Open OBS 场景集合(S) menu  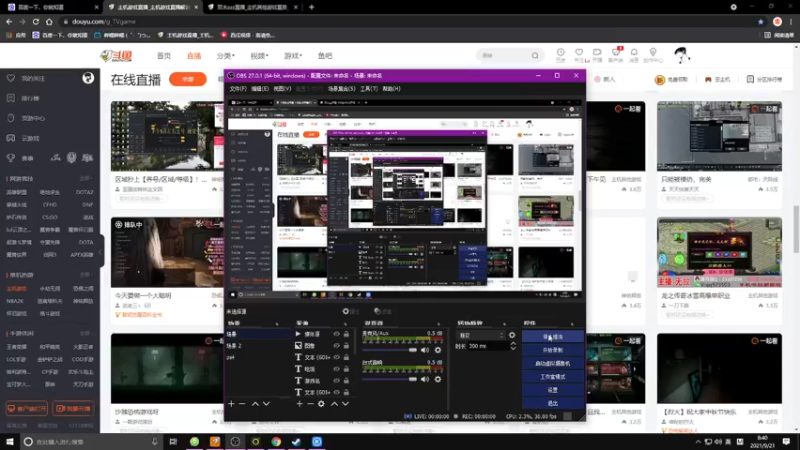click(x=341, y=89)
